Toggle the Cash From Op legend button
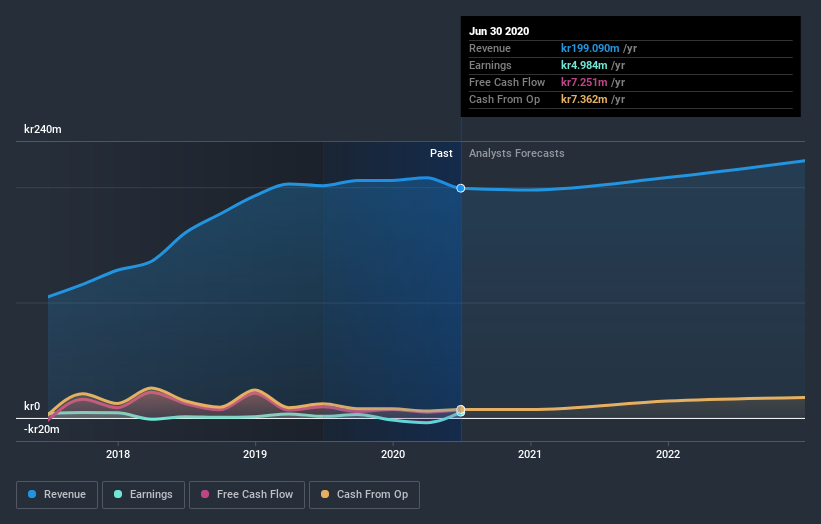The width and height of the screenshot is (821, 524). (x=364, y=495)
